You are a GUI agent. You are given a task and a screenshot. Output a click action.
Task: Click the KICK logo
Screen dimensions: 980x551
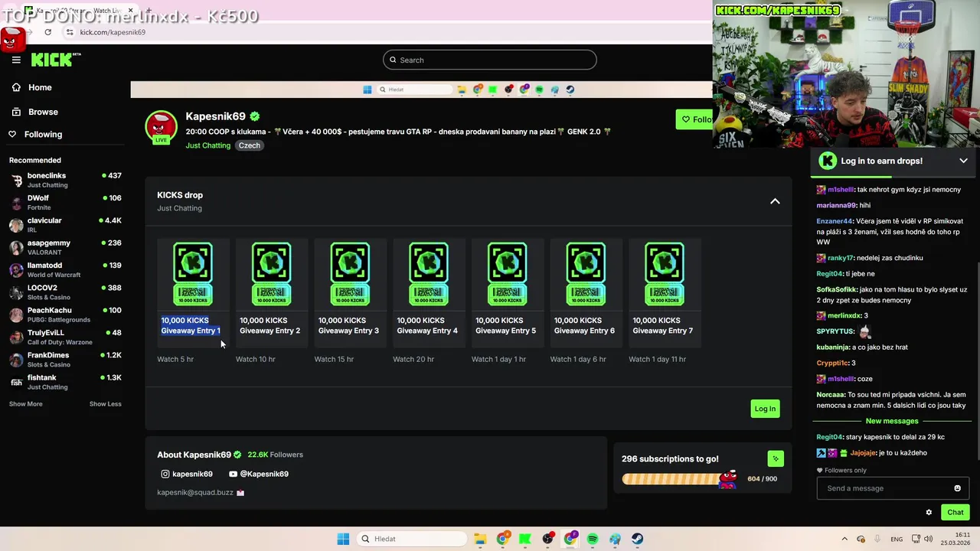(56, 60)
